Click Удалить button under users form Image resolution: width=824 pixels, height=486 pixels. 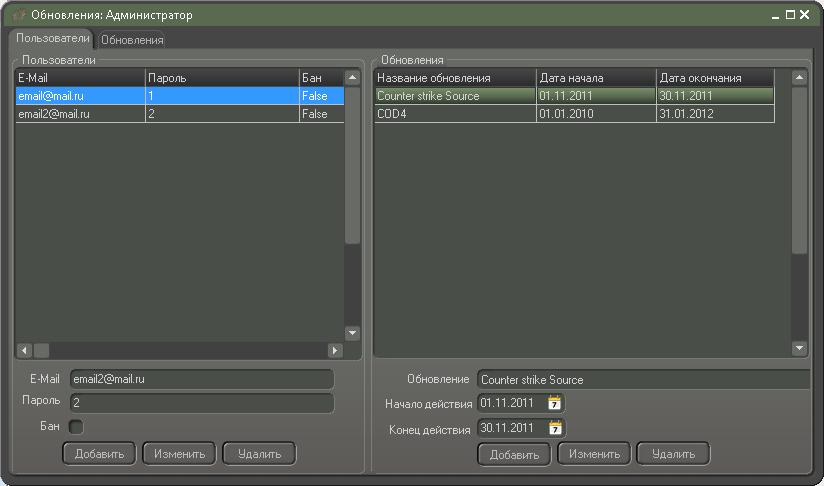(259, 454)
